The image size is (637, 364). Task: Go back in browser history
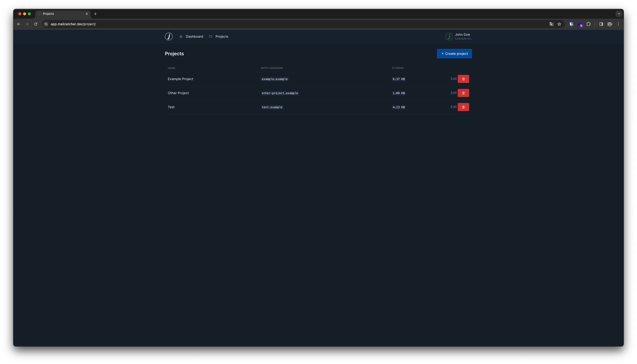coord(19,24)
